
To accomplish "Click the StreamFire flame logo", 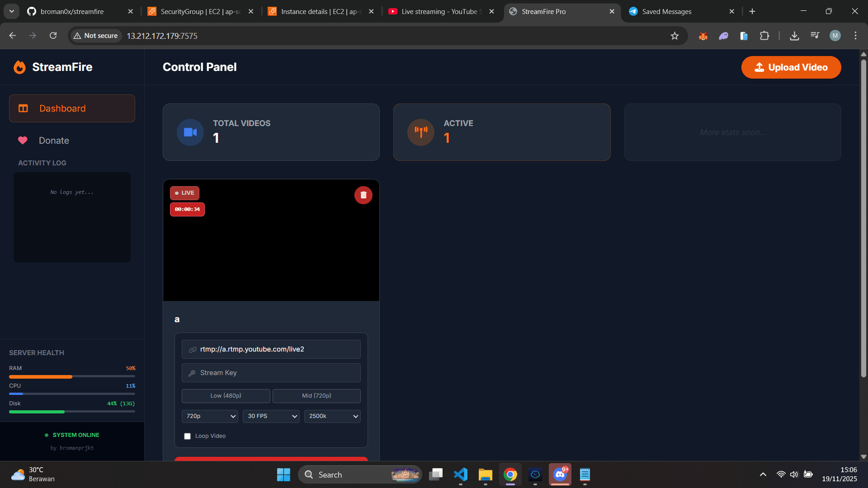I will tap(19, 67).
